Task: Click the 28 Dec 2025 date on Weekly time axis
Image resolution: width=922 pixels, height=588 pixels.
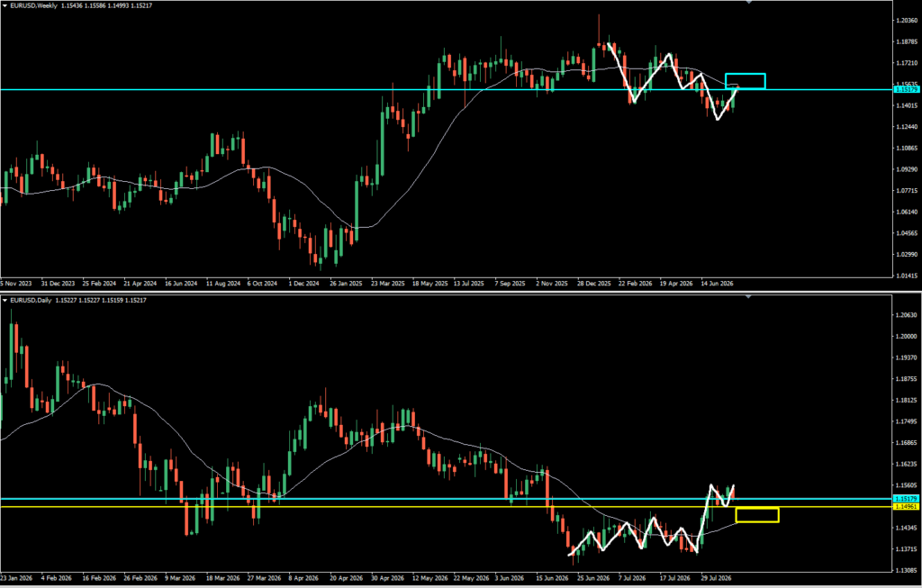Action: [594, 284]
